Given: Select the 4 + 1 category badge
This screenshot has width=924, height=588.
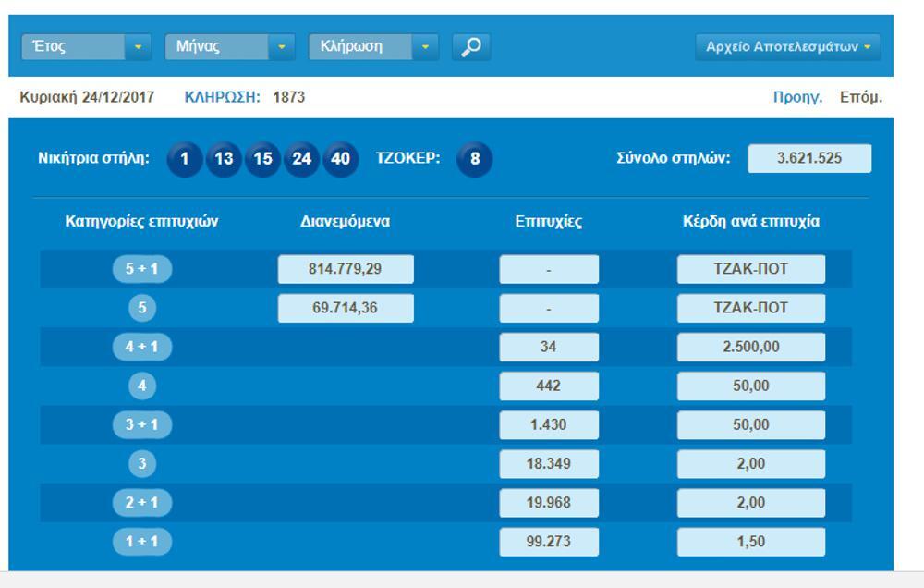Looking at the screenshot, I should (142, 347).
